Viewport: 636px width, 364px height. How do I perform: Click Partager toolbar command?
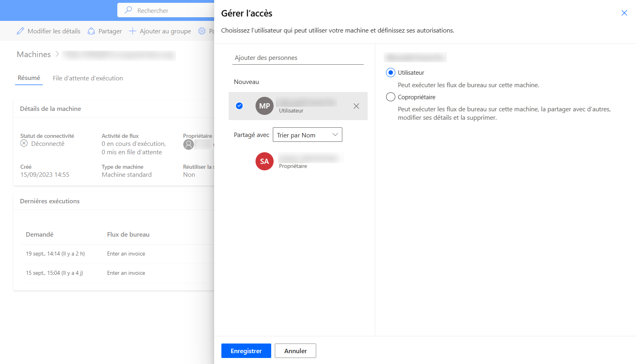(105, 31)
